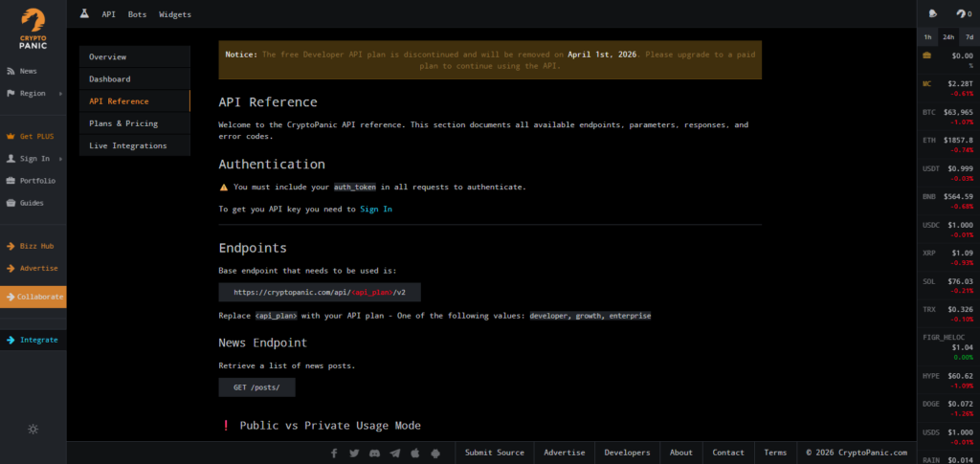The height and width of the screenshot is (464, 980).
Task: Select the Plans & Pricing tab
Action: click(x=134, y=123)
